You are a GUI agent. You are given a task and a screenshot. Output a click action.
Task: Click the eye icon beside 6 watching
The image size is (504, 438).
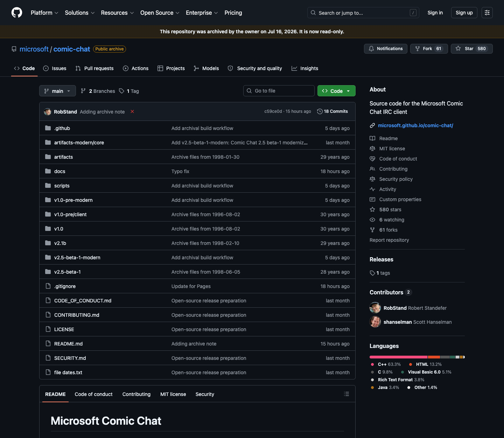tap(372, 220)
